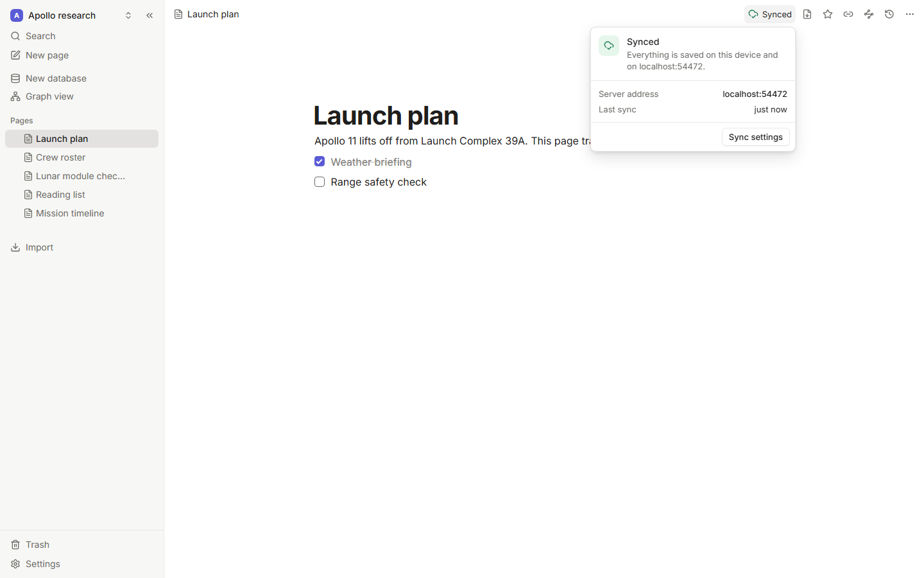This screenshot has height=578, width=924.
Task: Click the Sync settings button
Action: [x=755, y=137]
